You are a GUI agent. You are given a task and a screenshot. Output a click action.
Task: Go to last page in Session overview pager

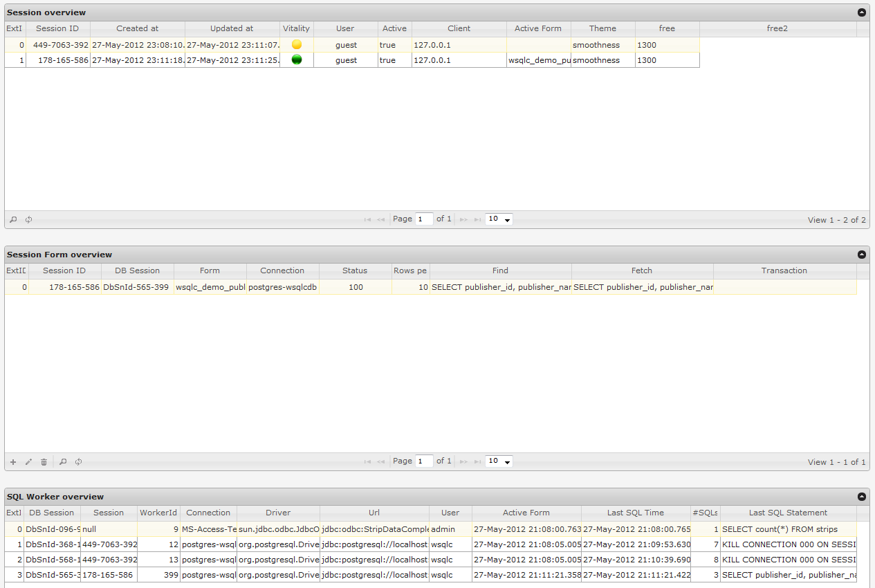tap(477, 219)
